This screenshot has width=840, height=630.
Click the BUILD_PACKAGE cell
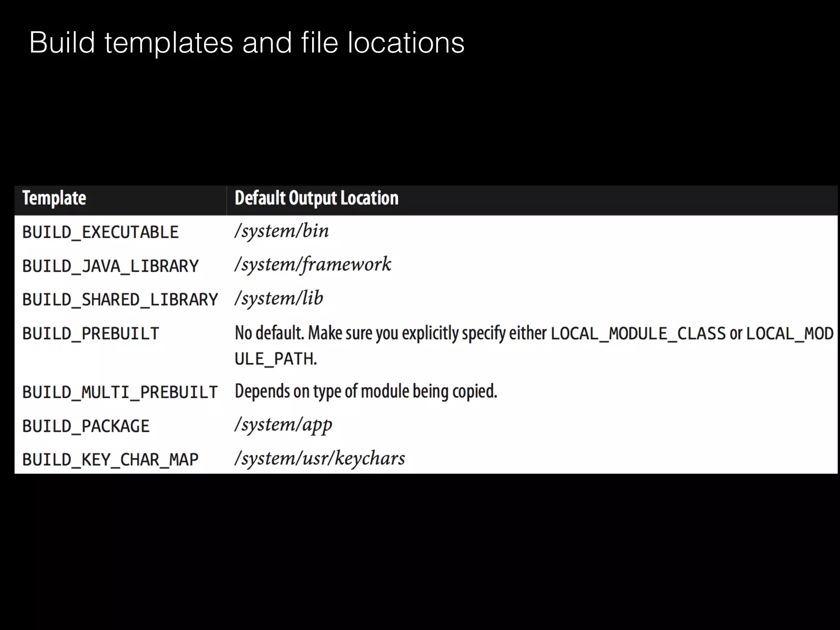point(86,426)
